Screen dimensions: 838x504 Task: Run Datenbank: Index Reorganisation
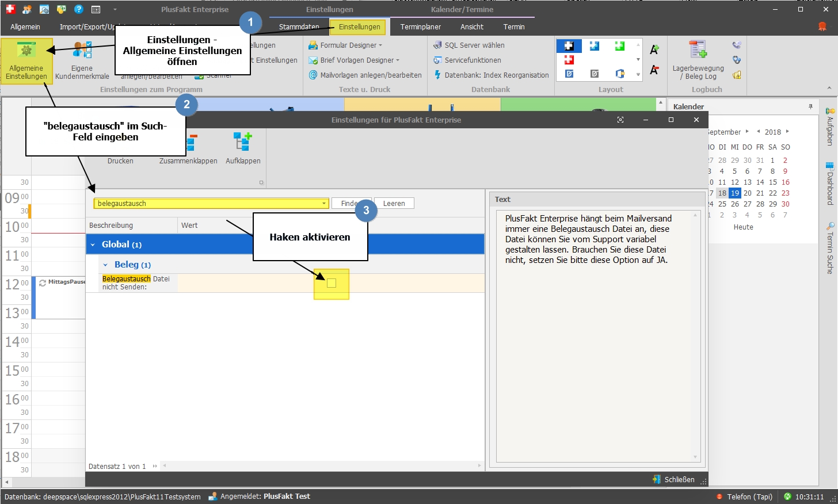pos(491,75)
